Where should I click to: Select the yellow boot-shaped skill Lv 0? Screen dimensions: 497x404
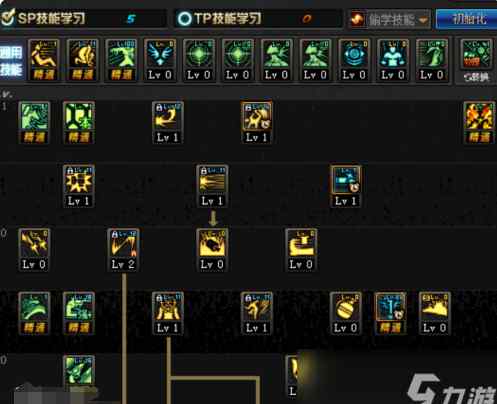pyautogui.click(x=301, y=250)
